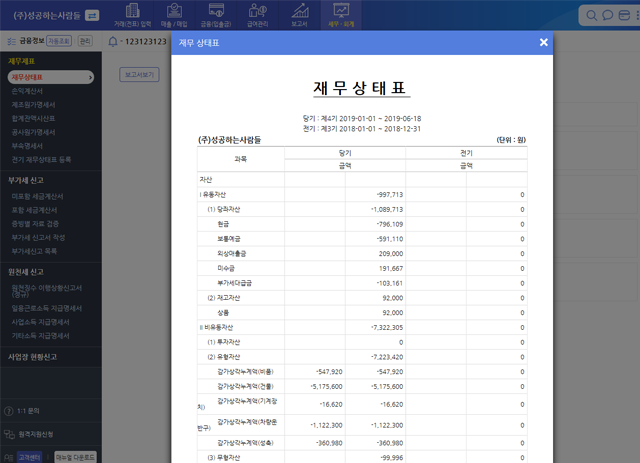
Task: Click the 자동조회 button
Action: tap(59, 41)
